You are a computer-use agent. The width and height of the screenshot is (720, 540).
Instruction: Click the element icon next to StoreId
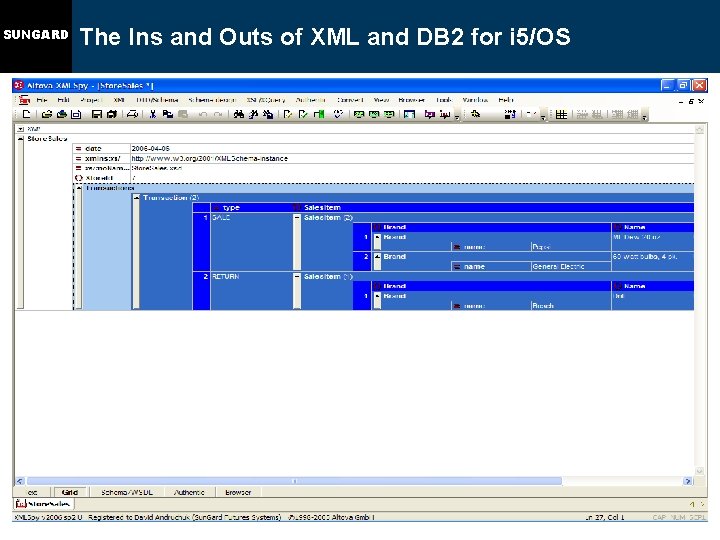(x=79, y=178)
